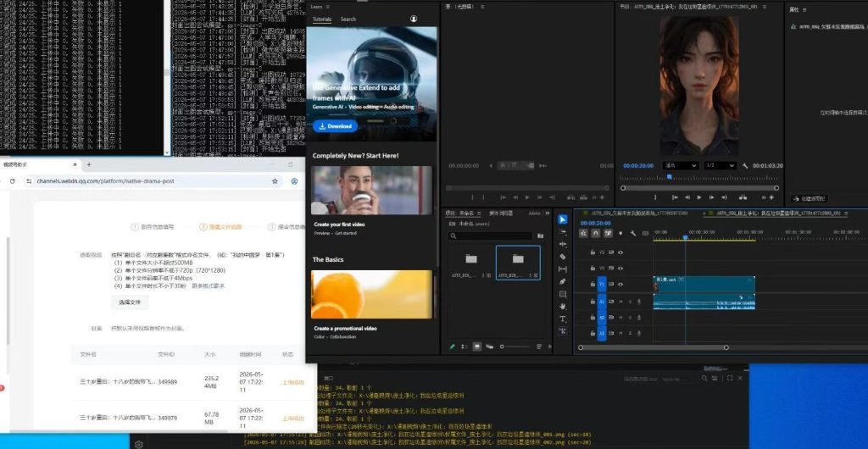
Task: Open Program monitor button editor plus
Action: (x=771, y=197)
